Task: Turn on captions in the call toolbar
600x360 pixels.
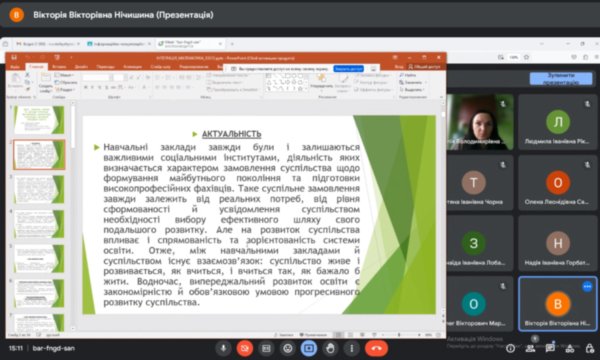Action: [266, 348]
